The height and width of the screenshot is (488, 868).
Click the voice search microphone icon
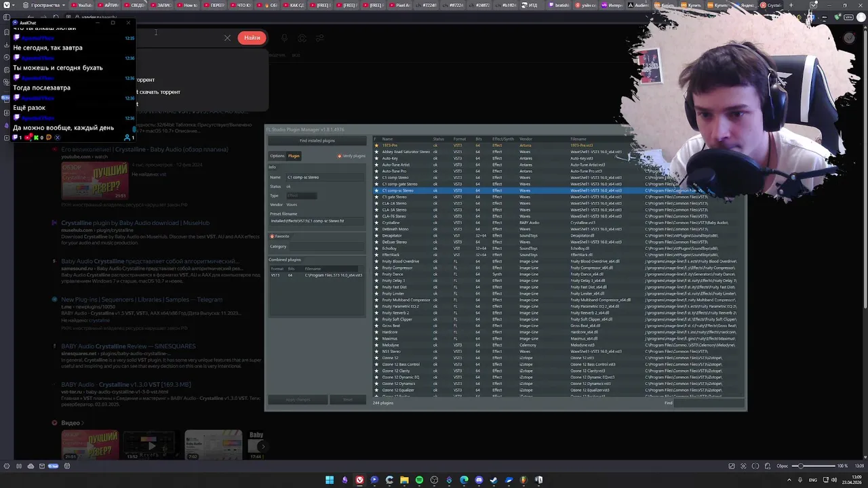coord(284,38)
